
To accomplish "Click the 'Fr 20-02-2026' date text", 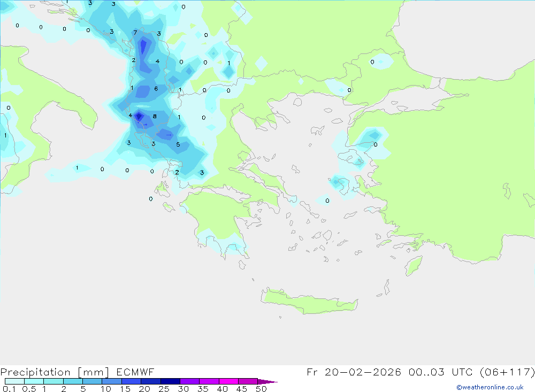I will pyautogui.click(x=354, y=372).
